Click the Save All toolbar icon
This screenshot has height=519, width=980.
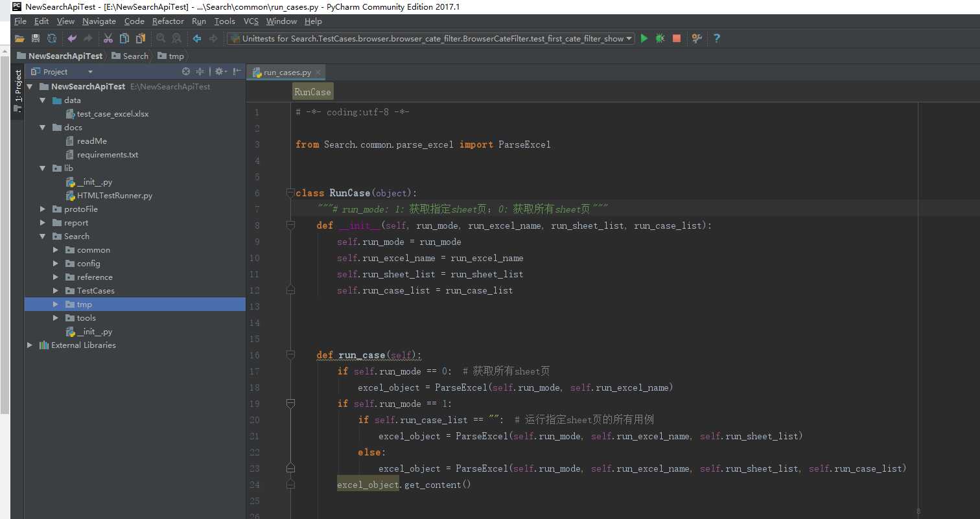(x=36, y=39)
